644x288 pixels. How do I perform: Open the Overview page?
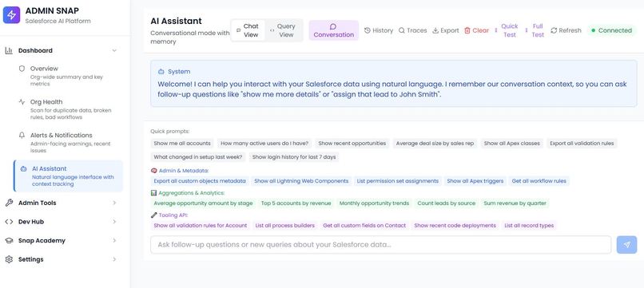tap(68, 76)
